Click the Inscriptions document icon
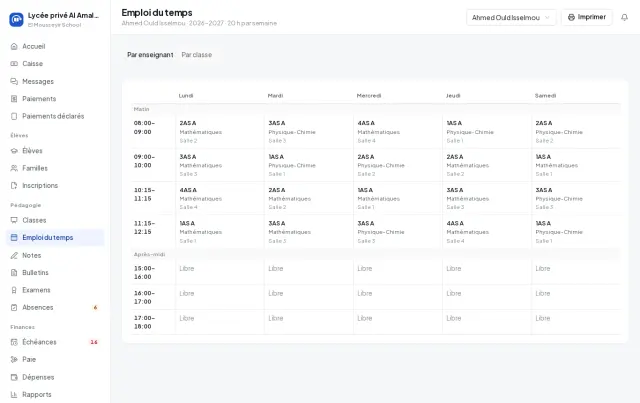640x403 pixels. point(14,185)
